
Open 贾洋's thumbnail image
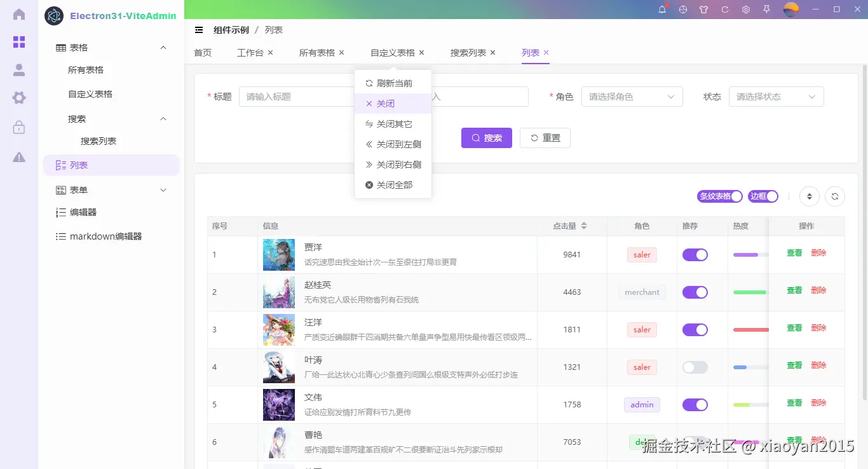(x=279, y=255)
